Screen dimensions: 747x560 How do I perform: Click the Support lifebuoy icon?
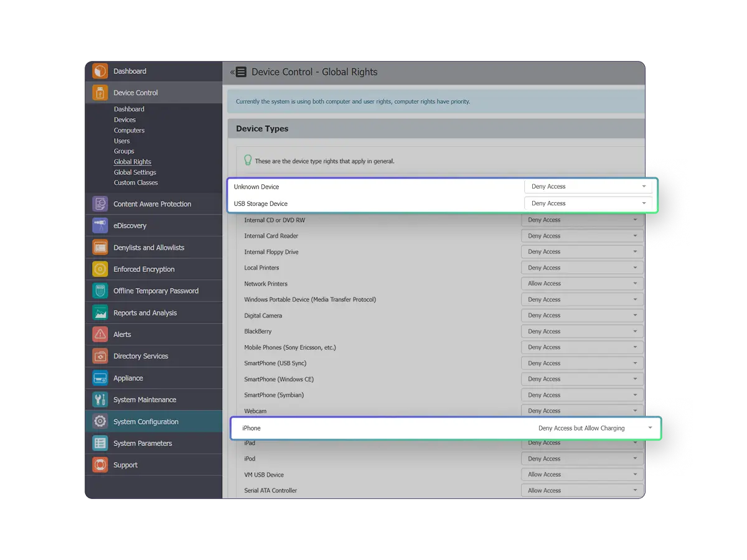(100, 465)
